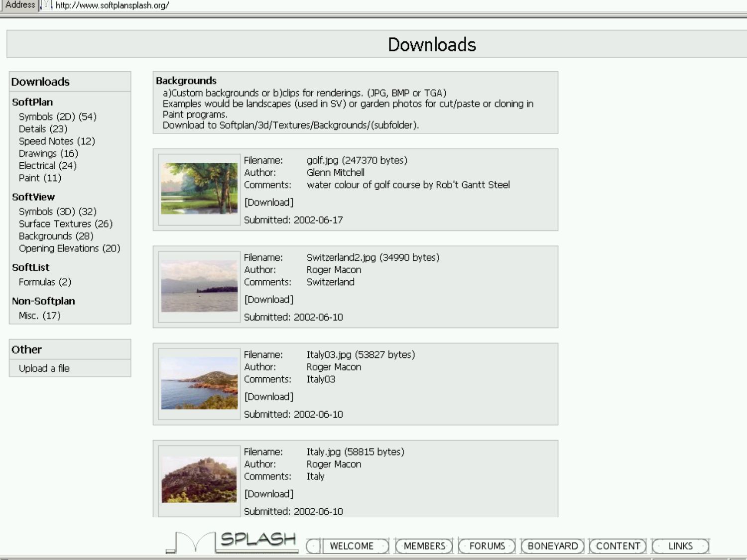Open the golf.jpg watercolour thumbnail
The width and height of the screenshot is (747, 560).
[x=199, y=189]
